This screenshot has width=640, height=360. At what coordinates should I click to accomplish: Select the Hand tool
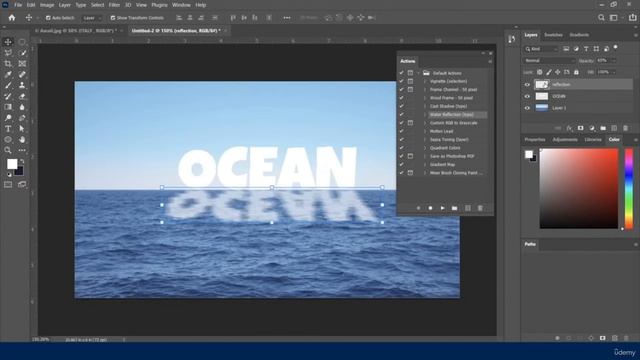tap(22, 139)
